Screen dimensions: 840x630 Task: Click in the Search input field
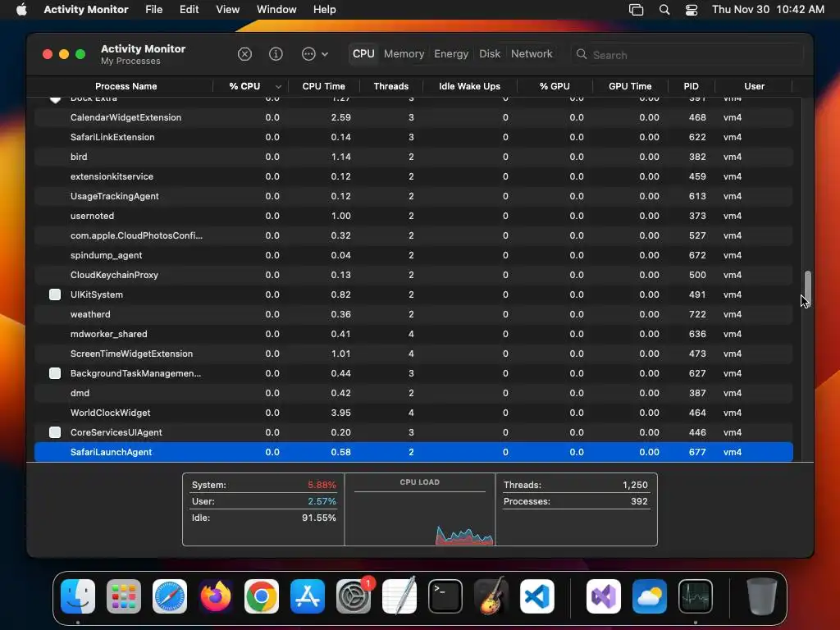(687, 55)
